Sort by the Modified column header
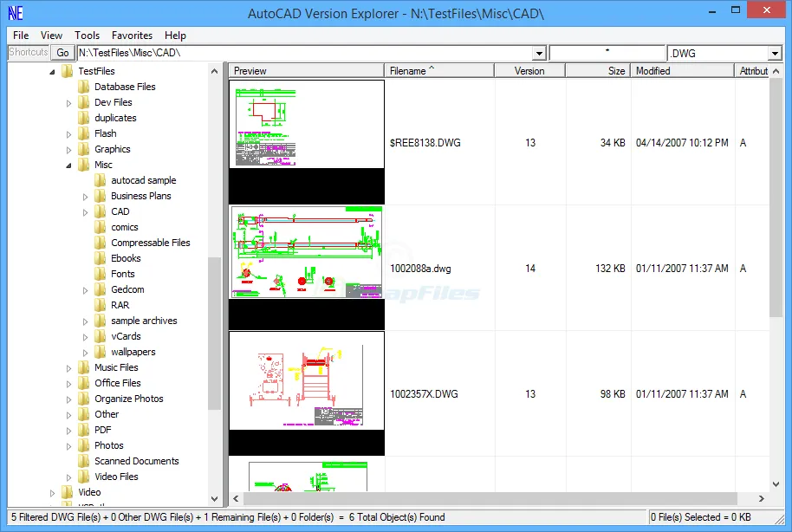 pos(683,71)
